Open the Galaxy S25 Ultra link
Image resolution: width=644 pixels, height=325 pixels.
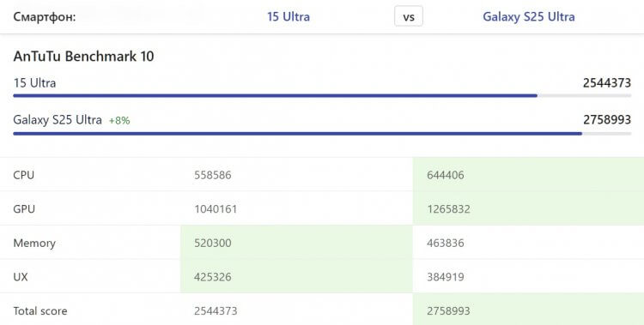(x=529, y=17)
